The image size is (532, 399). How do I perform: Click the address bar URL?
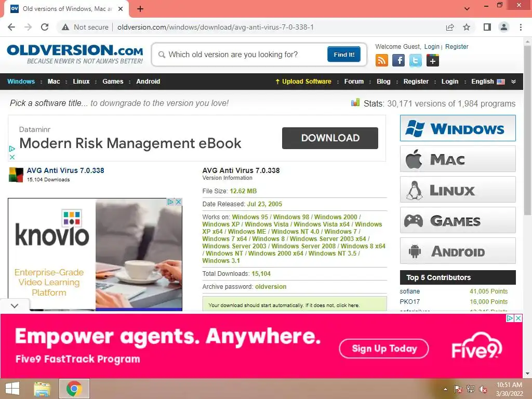tap(216, 27)
